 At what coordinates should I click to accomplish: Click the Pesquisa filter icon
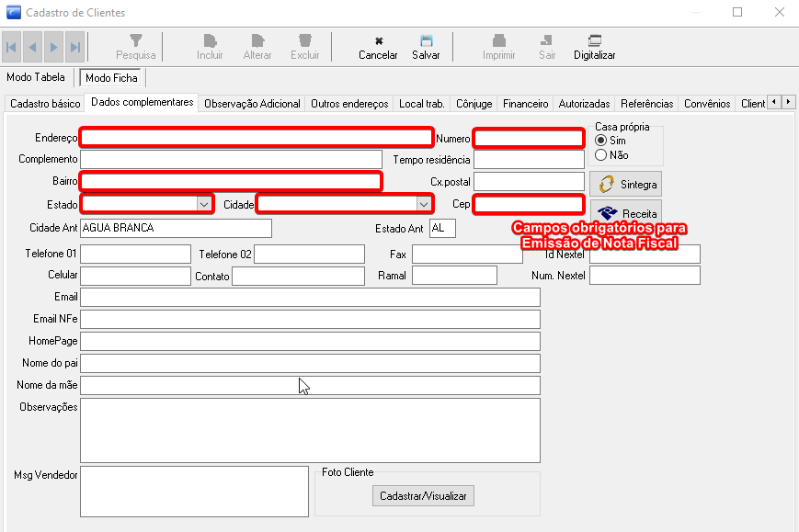point(135,41)
